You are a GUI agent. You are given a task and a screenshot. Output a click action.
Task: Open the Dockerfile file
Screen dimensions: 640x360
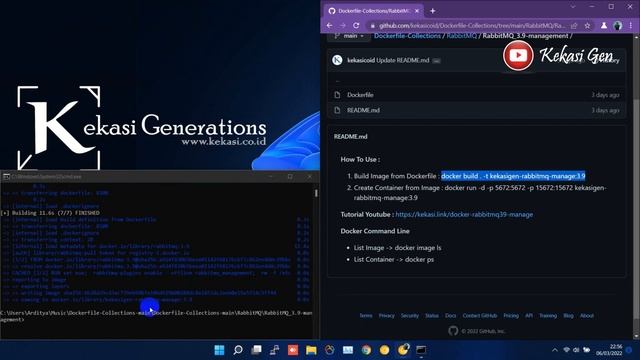click(360, 95)
